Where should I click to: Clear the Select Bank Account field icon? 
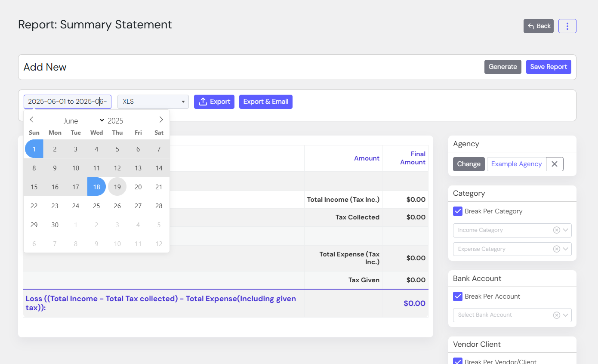pyautogui.click(x=556, y=315)
